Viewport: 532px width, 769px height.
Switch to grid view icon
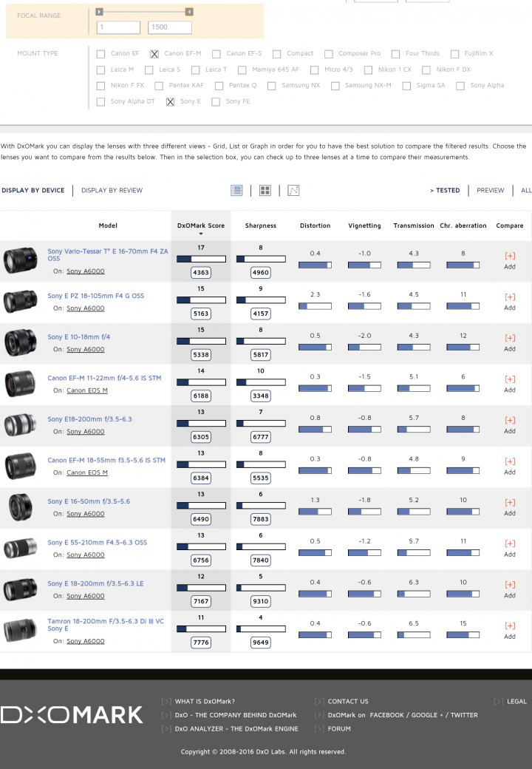[265, 190]
